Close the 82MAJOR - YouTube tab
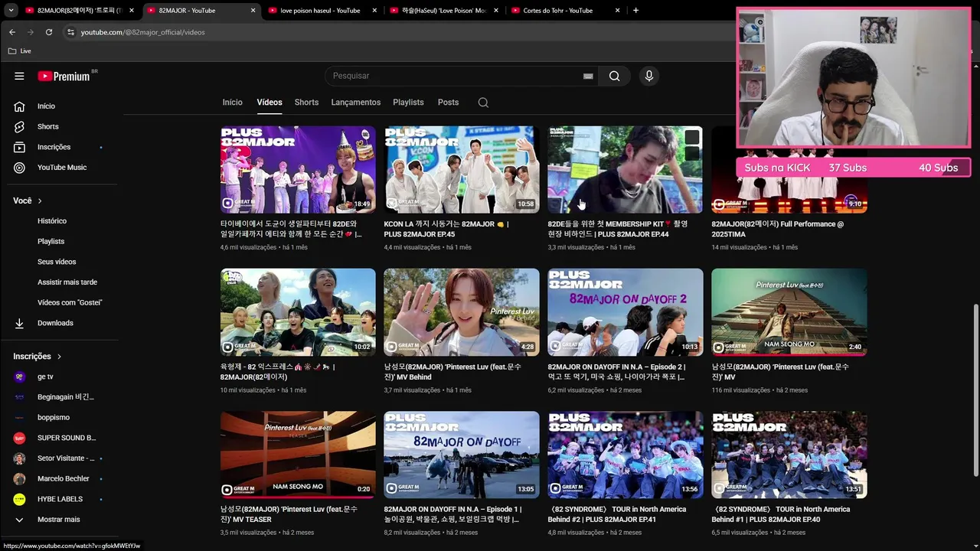 coord(253,11)
